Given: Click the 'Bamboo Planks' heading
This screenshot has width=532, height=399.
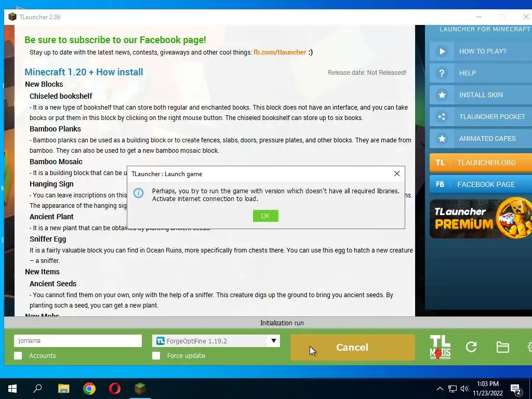Looking at the screenshot, I should 55,129.
